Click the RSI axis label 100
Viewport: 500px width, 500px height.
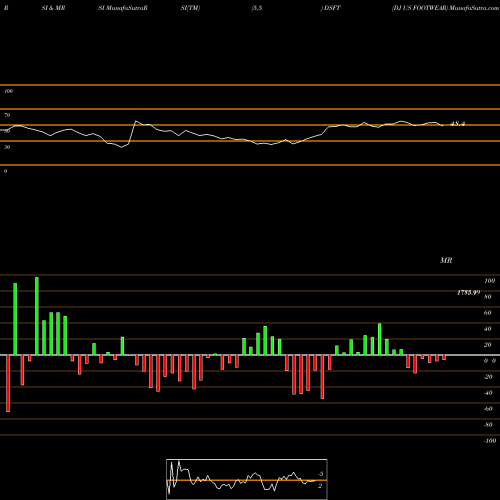point(8,91)
